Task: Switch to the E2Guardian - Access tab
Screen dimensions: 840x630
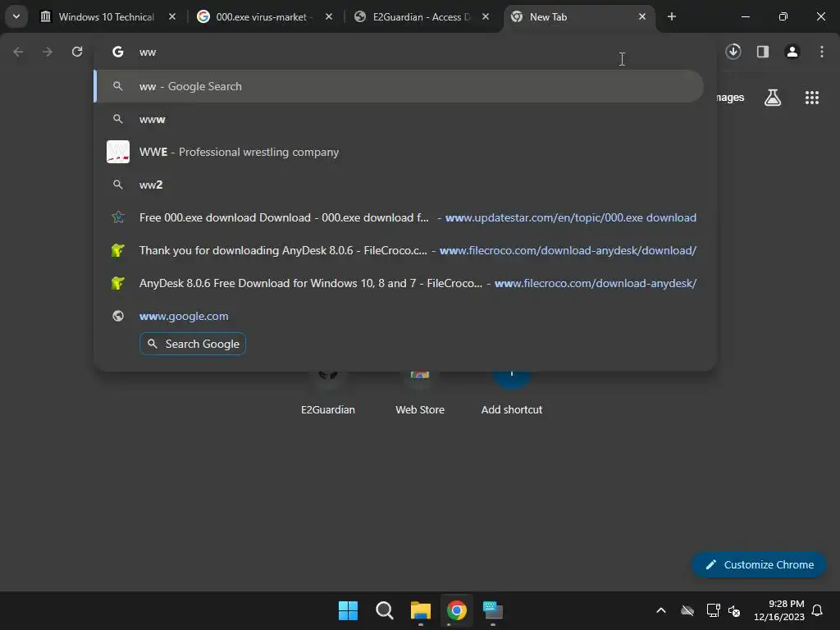Action: (421, 16)
